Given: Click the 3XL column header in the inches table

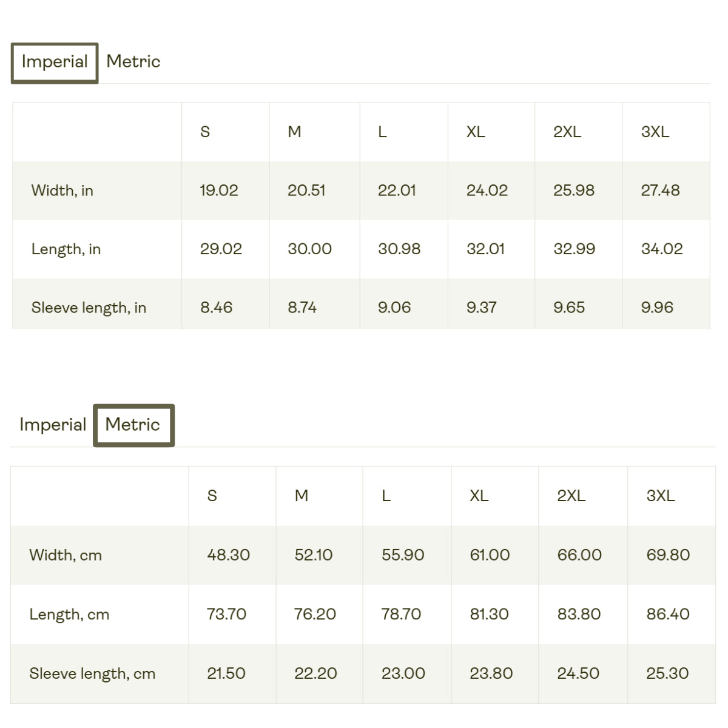Looking at the screenshot, I should 655,132.
